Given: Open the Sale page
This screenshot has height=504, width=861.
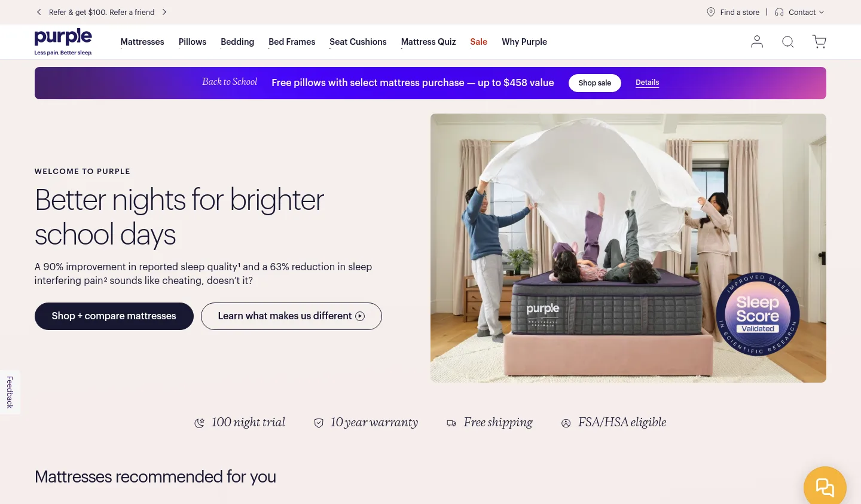Looking at the screenshot, I should click(x=478, y=42).
